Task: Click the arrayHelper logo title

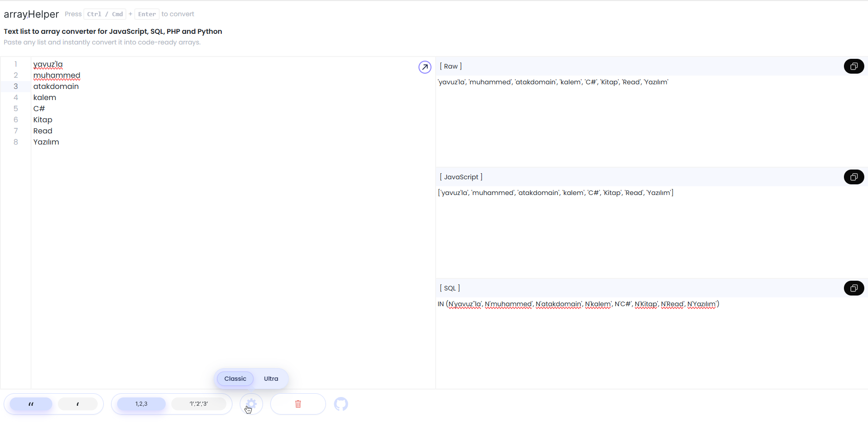Action: coord(31,14)
